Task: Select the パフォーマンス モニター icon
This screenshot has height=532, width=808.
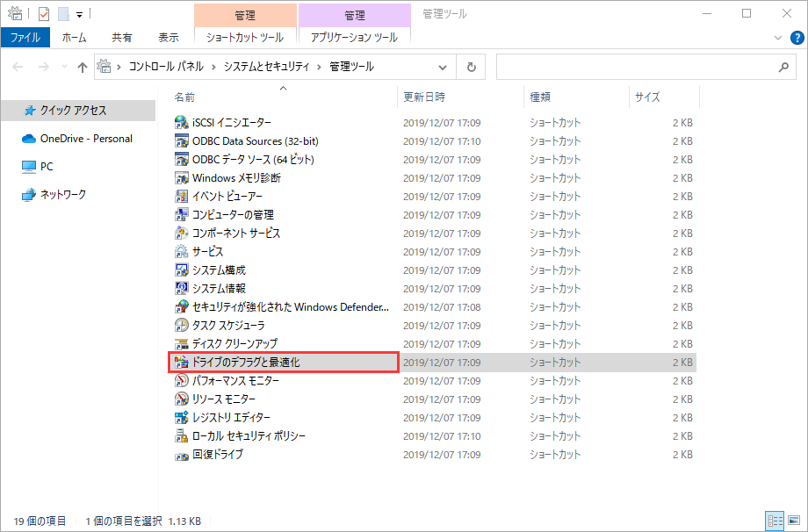Action: pyautogui.click(x=182, y=381)
